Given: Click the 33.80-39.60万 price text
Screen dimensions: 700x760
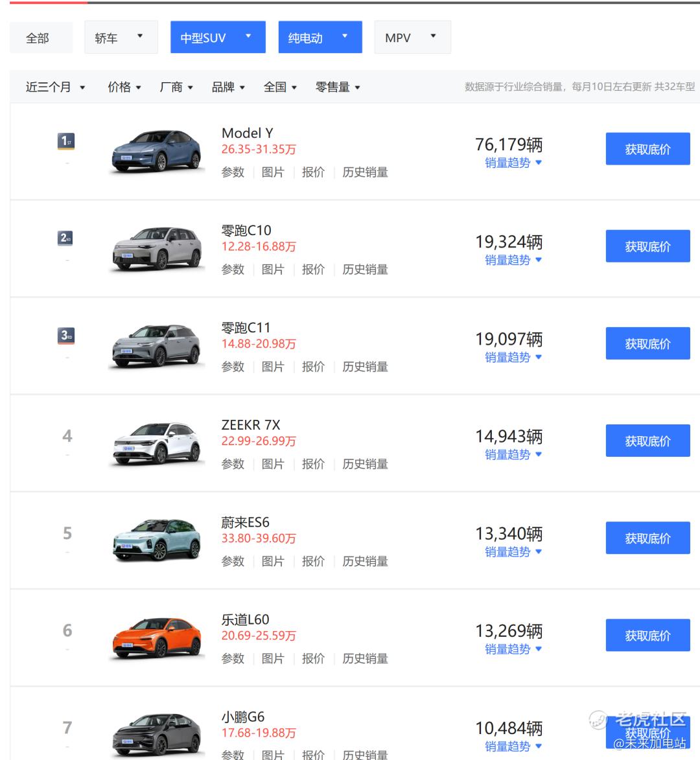Looking at the screenshot, I should 259,538.
